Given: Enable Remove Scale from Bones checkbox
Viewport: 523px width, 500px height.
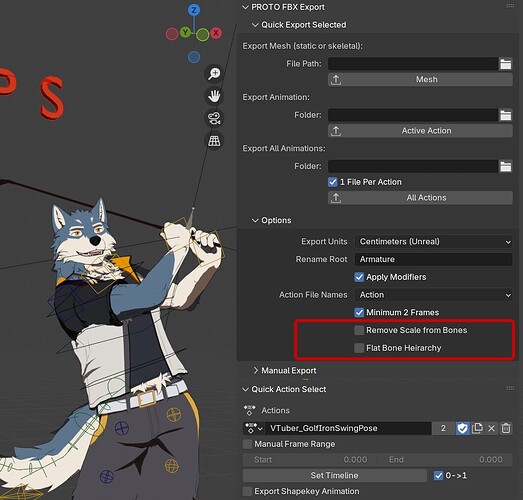Looking at the screenshot, I should tap(359, 330).
